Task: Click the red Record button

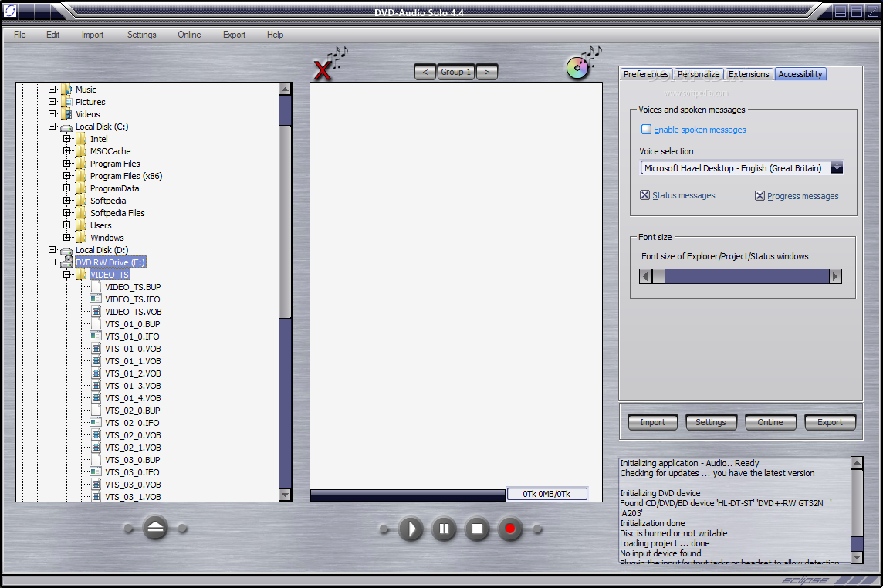Action: tap(510, 529)
